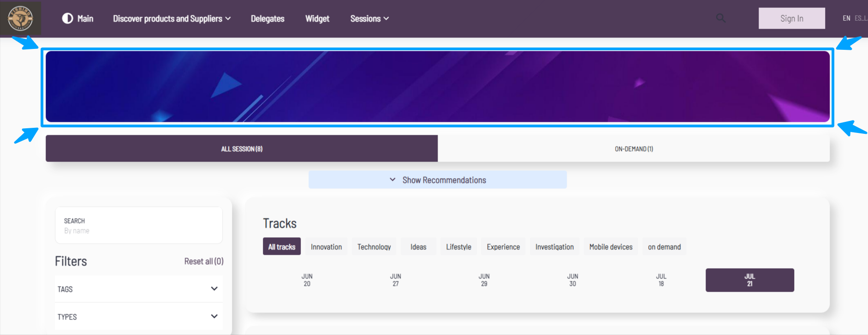This screenshot has height=335, width=868.
Task: Expand Show Recommendations panel
Action: pos(437,180)
